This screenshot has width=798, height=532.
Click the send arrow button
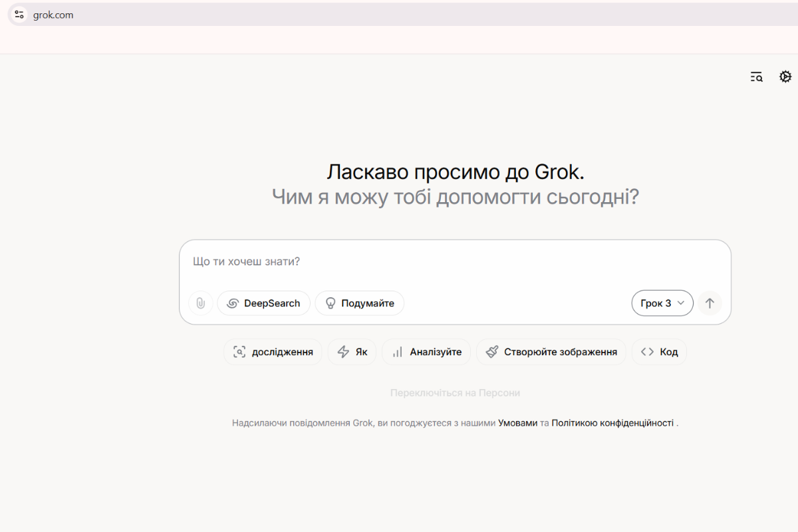point(710,303)
